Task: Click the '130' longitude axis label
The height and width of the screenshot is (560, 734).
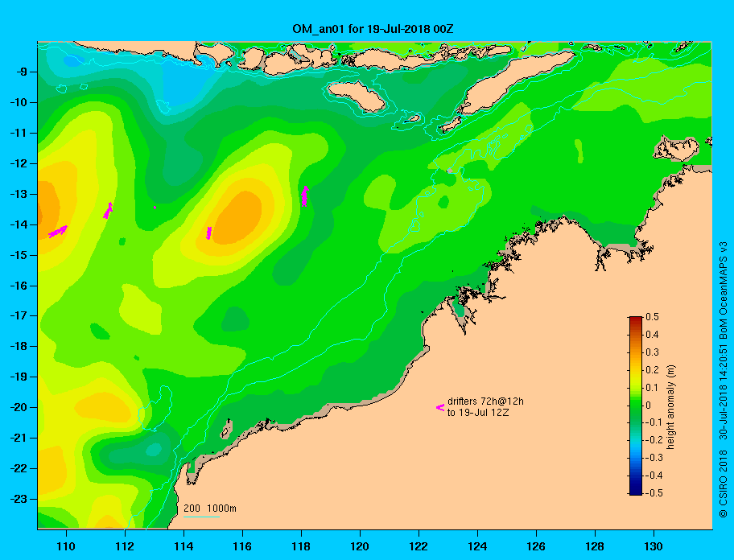Action: [654, 546]
